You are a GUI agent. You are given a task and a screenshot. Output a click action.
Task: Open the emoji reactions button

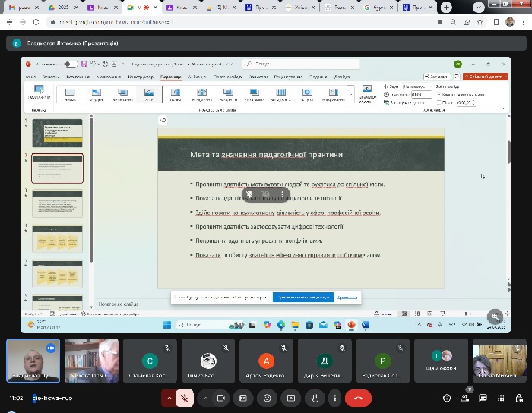tap(267, 398)
